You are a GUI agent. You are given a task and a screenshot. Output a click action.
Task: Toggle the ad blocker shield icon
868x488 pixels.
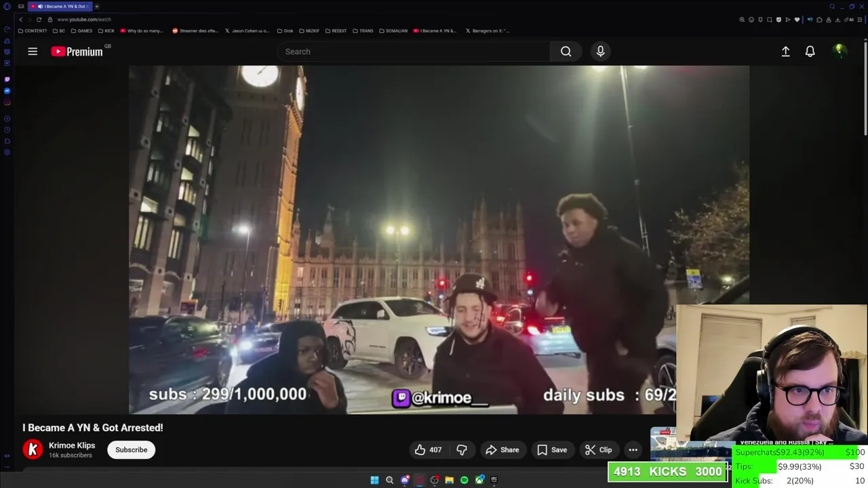tap(778, 20)
